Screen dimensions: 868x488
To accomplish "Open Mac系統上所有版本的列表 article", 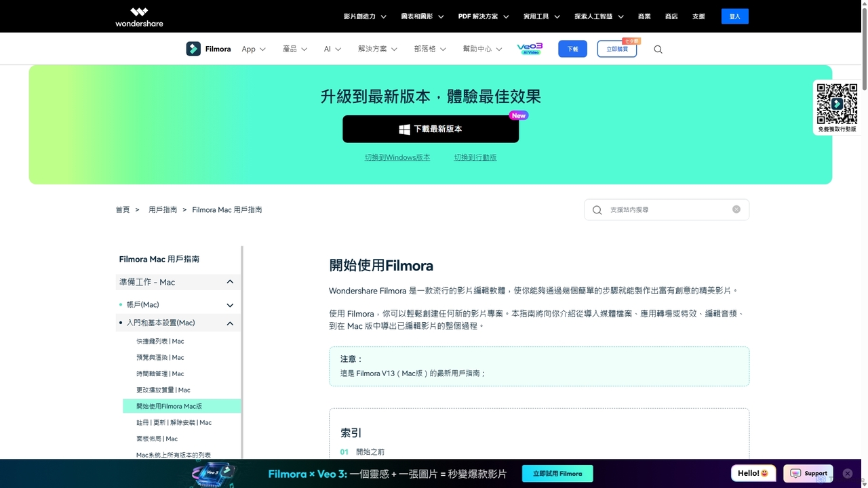I will (x=174, y=455).
